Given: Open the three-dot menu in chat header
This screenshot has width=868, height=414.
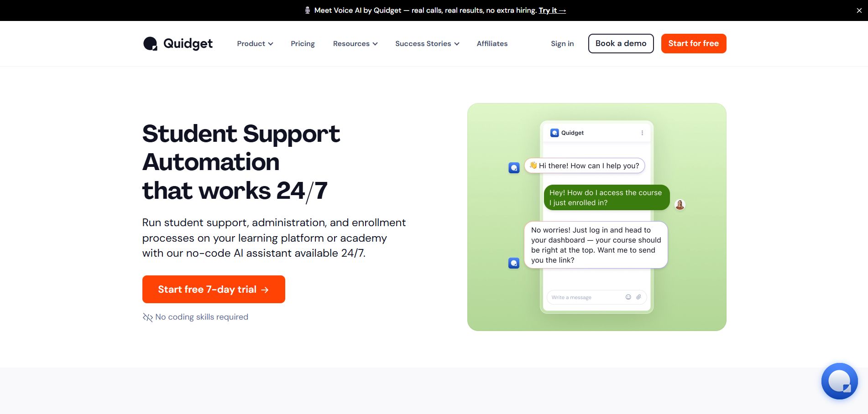Looking at the screenshot, I should pyautogui.click(x=642, y=133).
